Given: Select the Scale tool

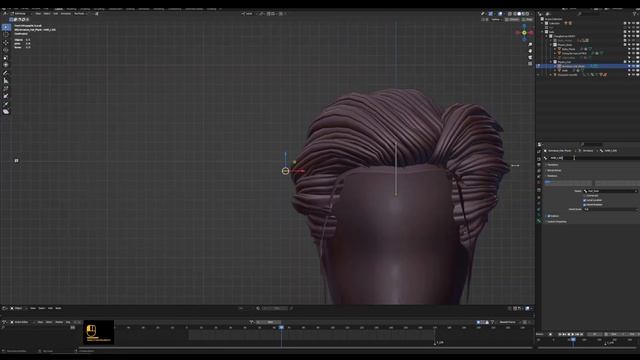Looking at the screenshot, I should pyautogui.click(x=6, y=58).
